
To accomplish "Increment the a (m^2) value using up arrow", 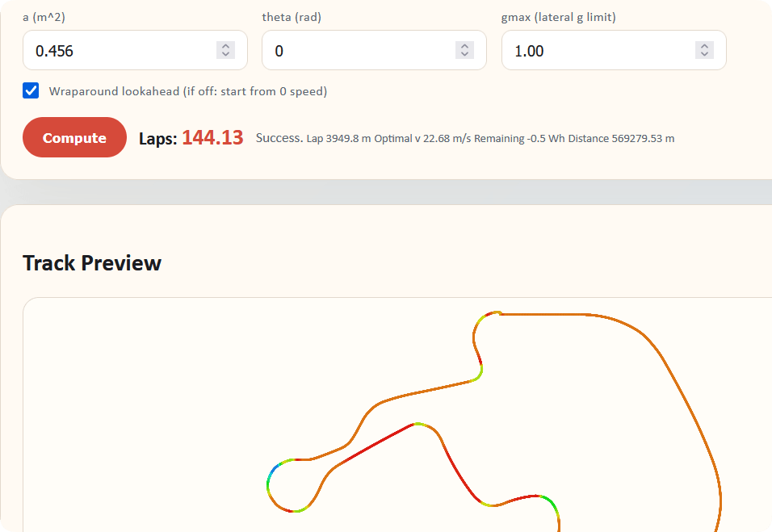I will coord(225,46).
